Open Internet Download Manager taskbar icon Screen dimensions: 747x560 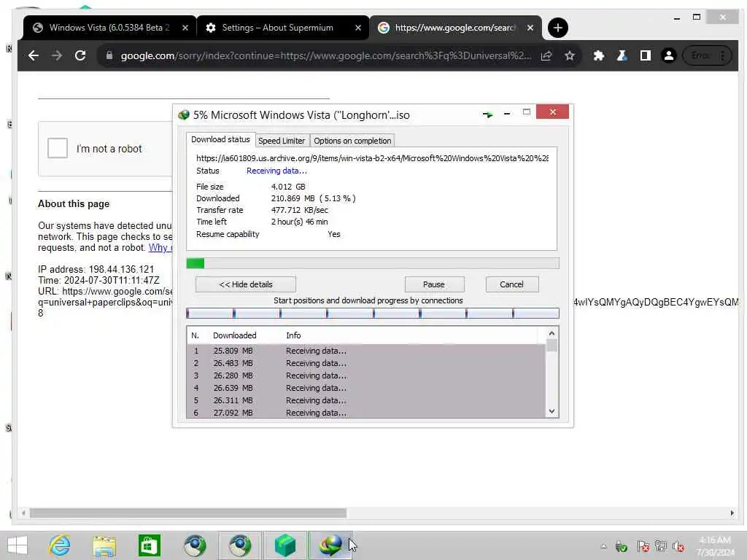tap(330, 545)
